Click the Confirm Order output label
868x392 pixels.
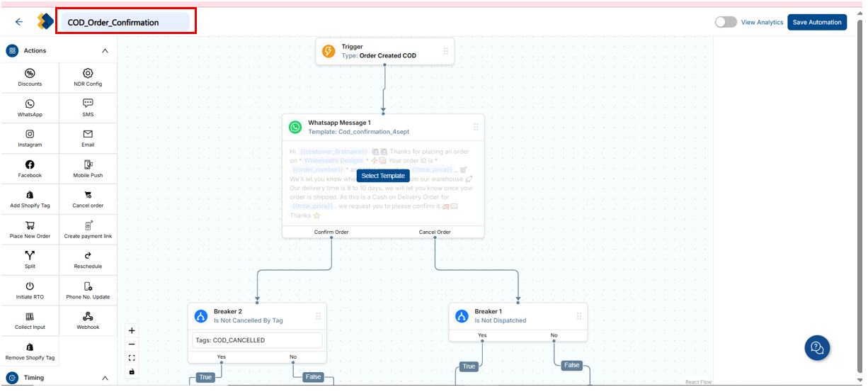(x=331, y=232)
